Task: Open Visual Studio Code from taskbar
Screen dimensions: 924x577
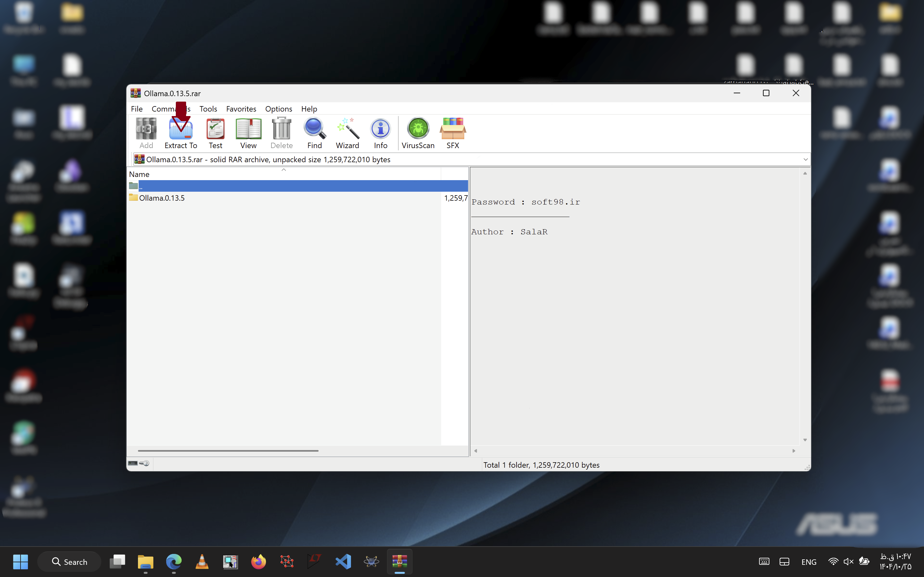Action: [343, 562]
